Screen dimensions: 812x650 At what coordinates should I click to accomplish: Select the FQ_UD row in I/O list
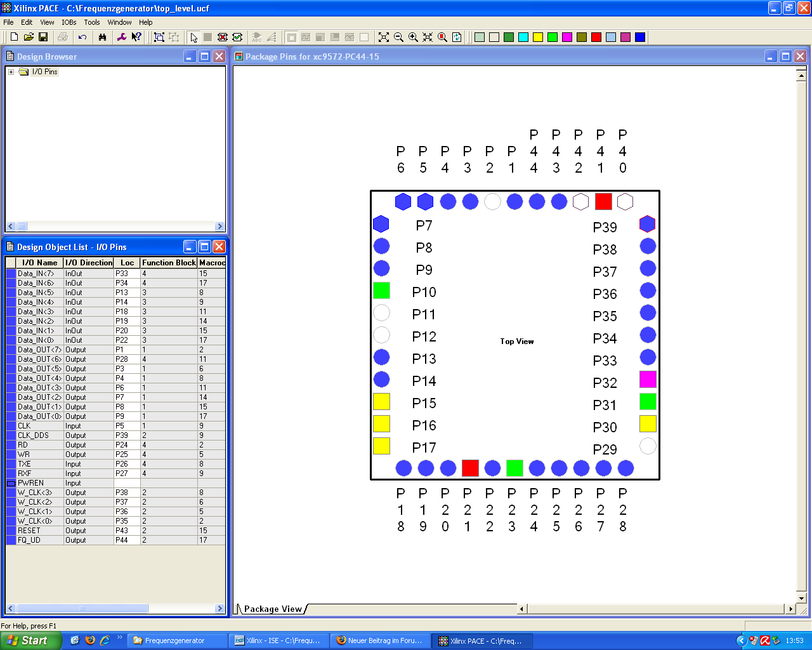115,540
